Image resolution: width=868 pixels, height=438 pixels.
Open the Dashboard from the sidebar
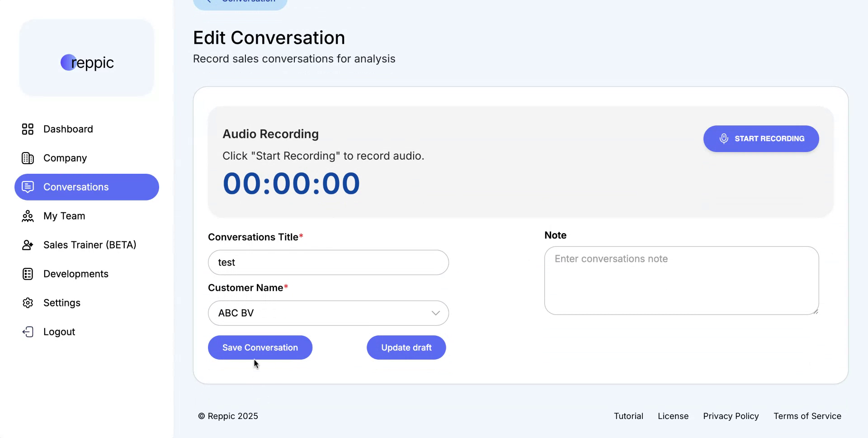click(28, 129)
